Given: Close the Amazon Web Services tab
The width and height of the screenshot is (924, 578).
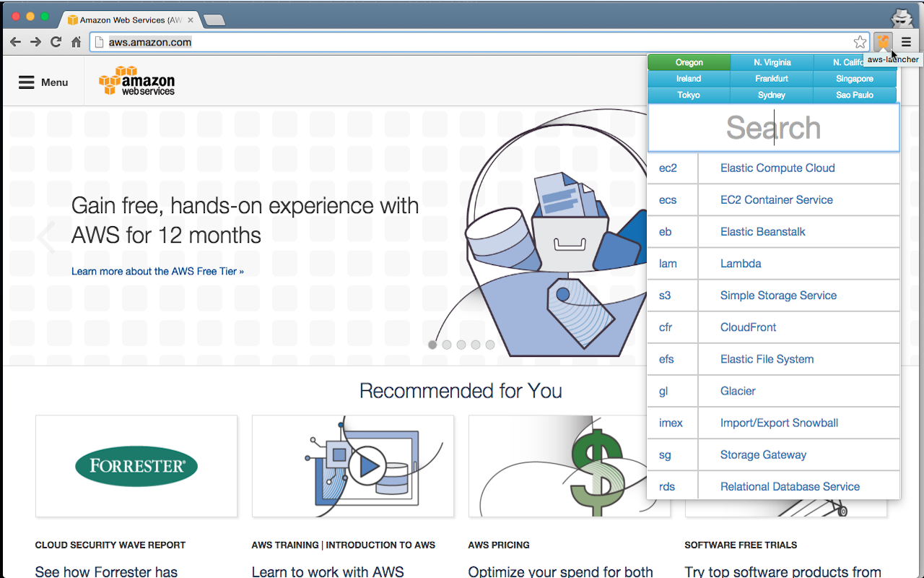Looking at the screenshot, I should pyautogui.click(x=191, y=20).
